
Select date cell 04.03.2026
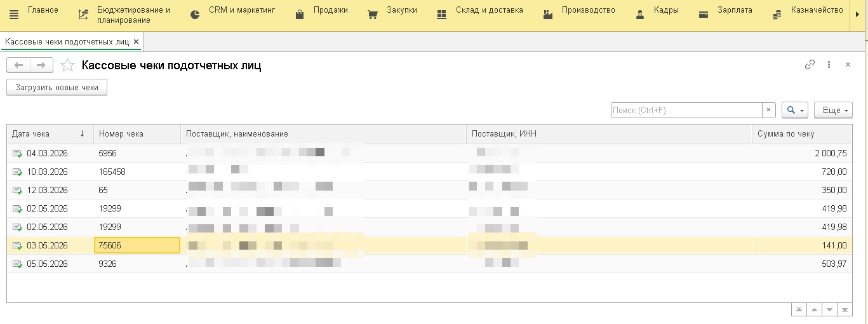click(x=47, y=153)
